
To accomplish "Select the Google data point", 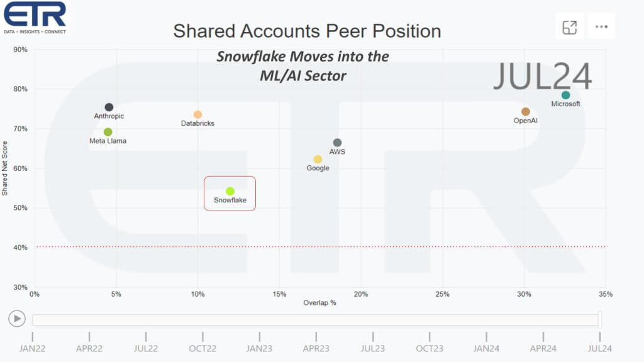I will click(x=318, y=159).
